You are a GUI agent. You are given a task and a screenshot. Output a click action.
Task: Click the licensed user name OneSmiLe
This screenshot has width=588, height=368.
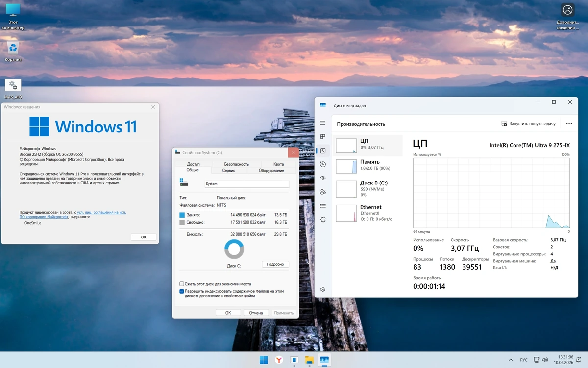click(x=33, y=222)
